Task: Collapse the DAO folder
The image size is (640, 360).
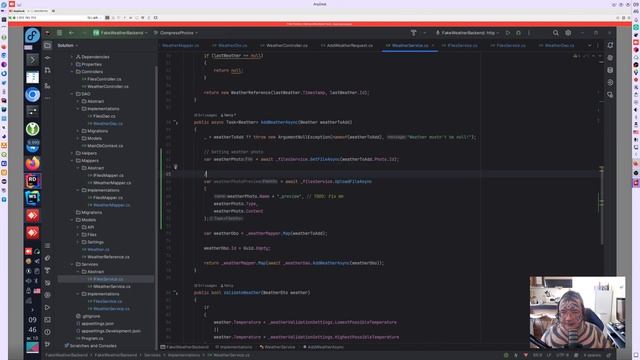Action: coord(72,94)
